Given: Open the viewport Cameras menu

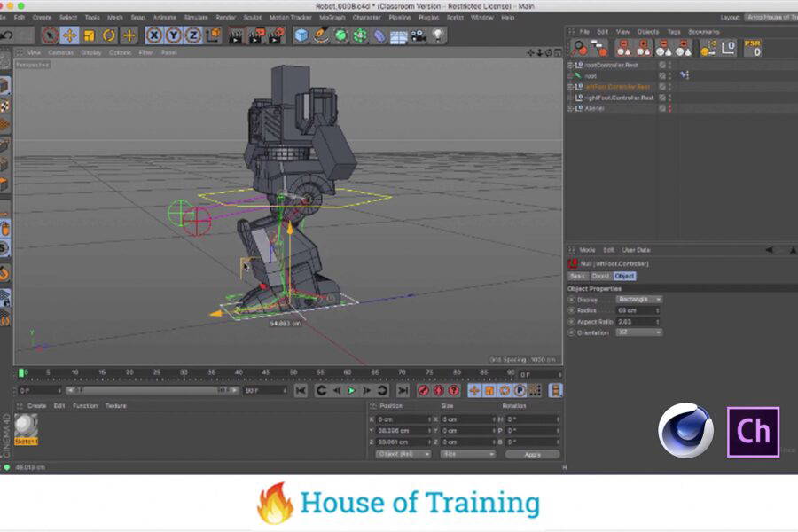Looking at the screenshot, I should [60, 52].
